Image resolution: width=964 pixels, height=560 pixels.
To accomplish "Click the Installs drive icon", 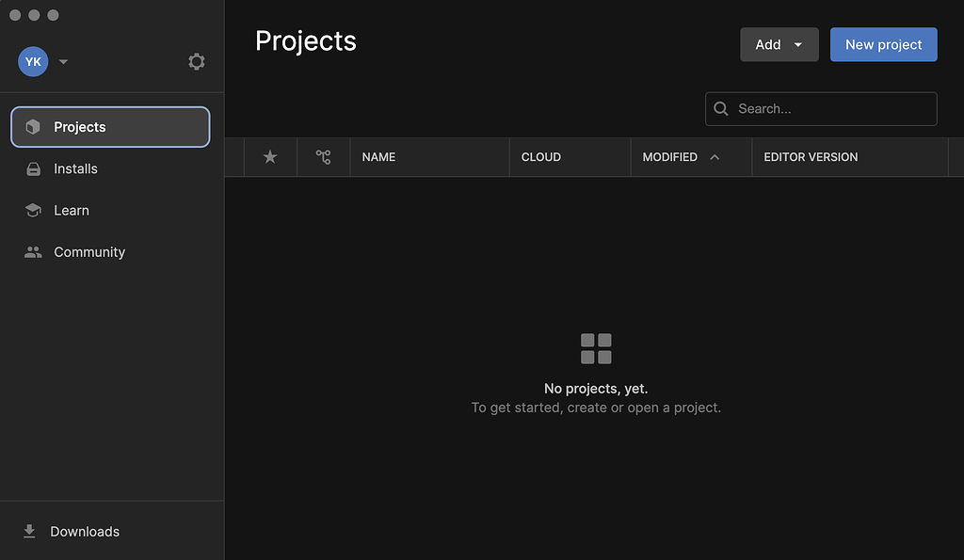I will 33,169.
